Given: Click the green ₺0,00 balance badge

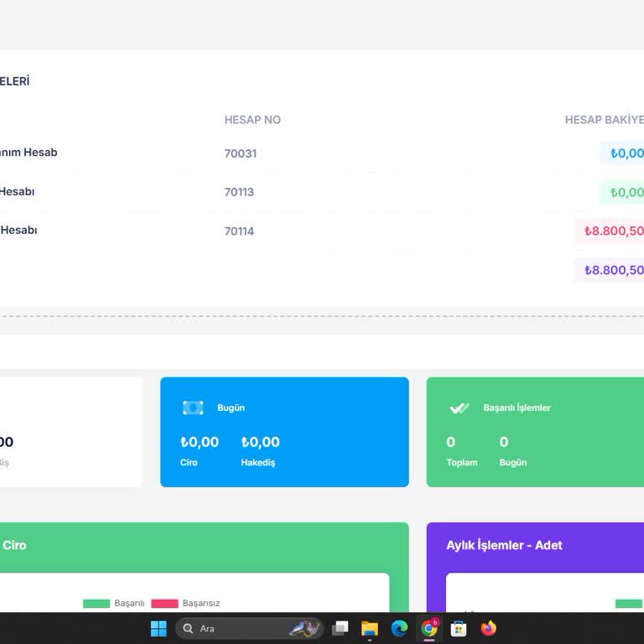Looking at the screenshot, I should point(625,192).
